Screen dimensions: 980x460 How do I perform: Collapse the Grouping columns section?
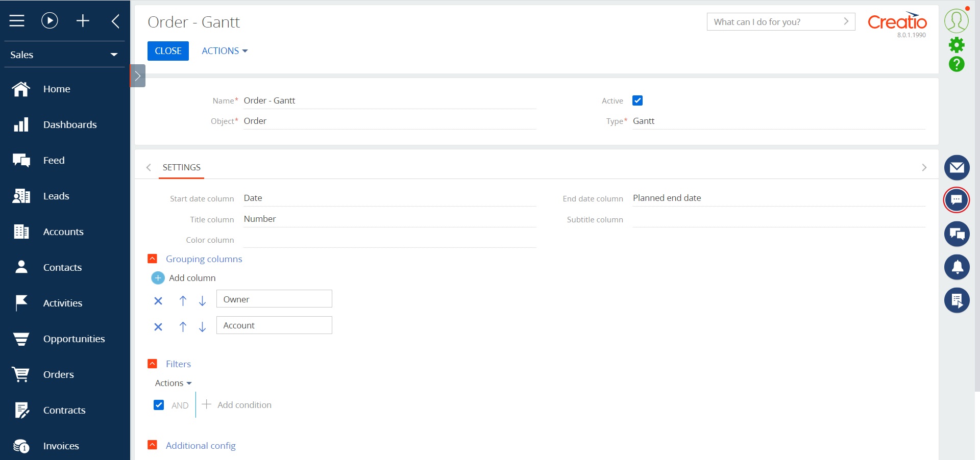coord(152,259)
